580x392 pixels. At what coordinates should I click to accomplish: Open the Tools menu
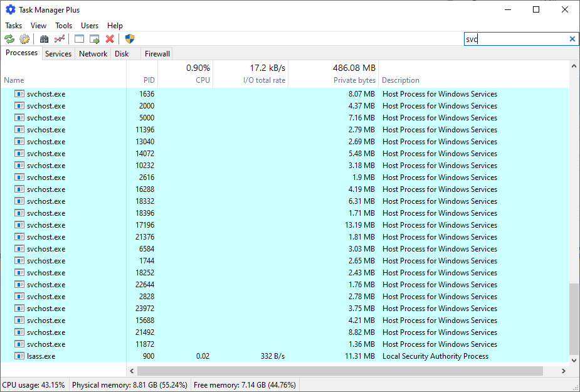[x=63, y=26]
